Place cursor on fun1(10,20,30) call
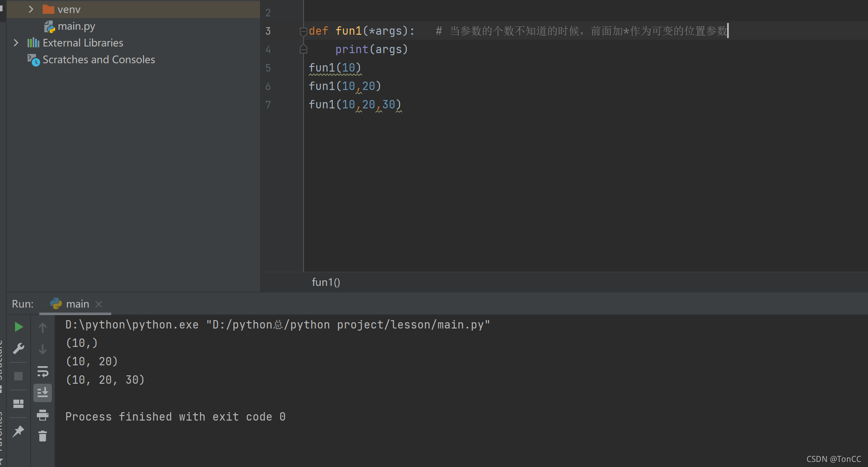The image size is (868, 467). point(355,105)
